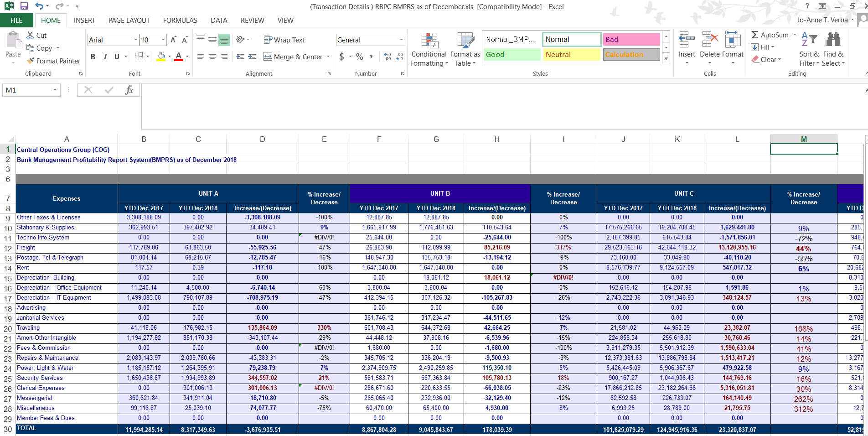Open Conditional Formatting menu

(x=429, y=49)
